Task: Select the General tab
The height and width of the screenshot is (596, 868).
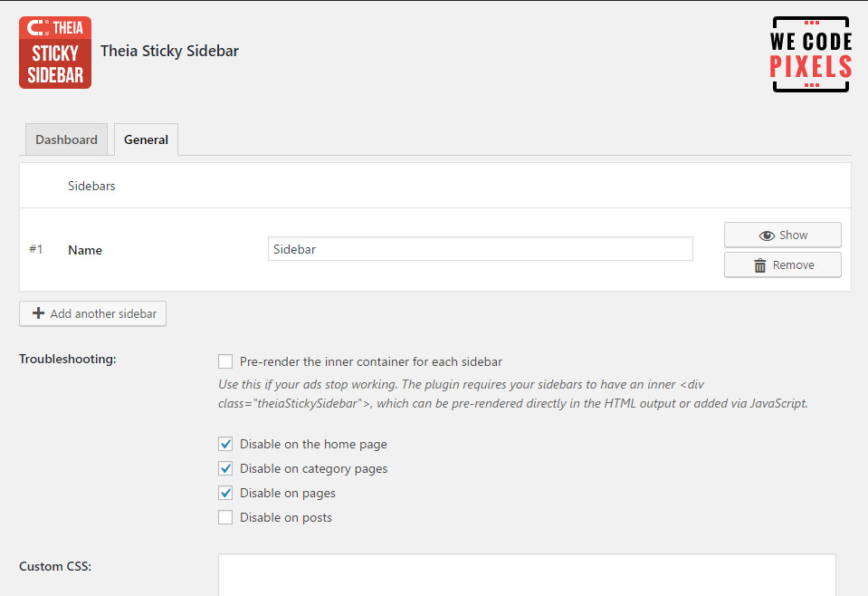Action: (x=146, y=139)
